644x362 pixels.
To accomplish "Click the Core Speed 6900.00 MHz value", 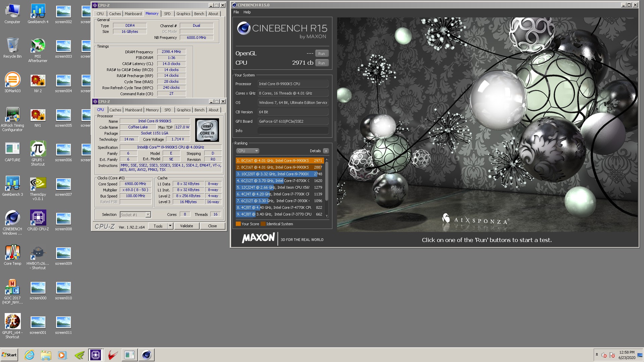I will pos(136,184).
